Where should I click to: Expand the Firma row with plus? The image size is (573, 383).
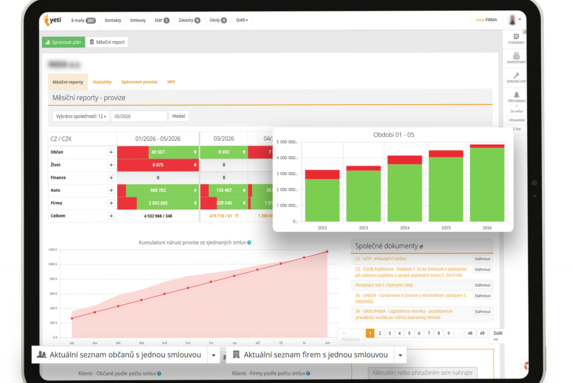coord(111,203)
